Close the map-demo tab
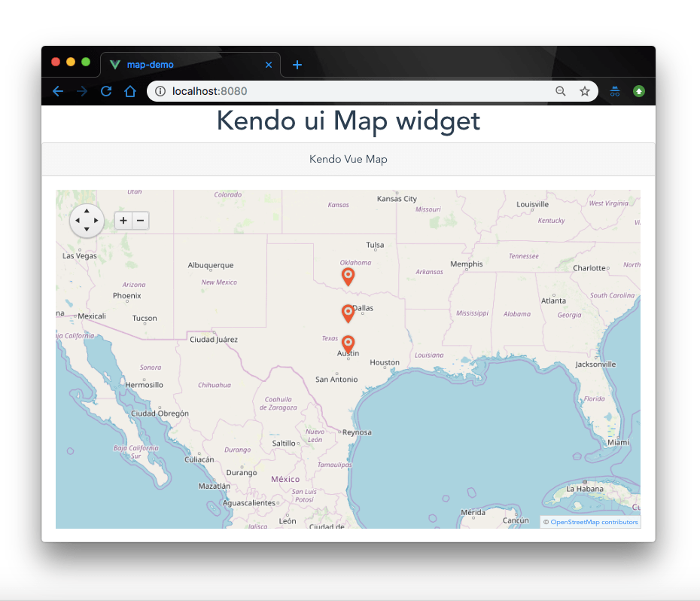Screen dimensions: 700x601 coord(269,65)
